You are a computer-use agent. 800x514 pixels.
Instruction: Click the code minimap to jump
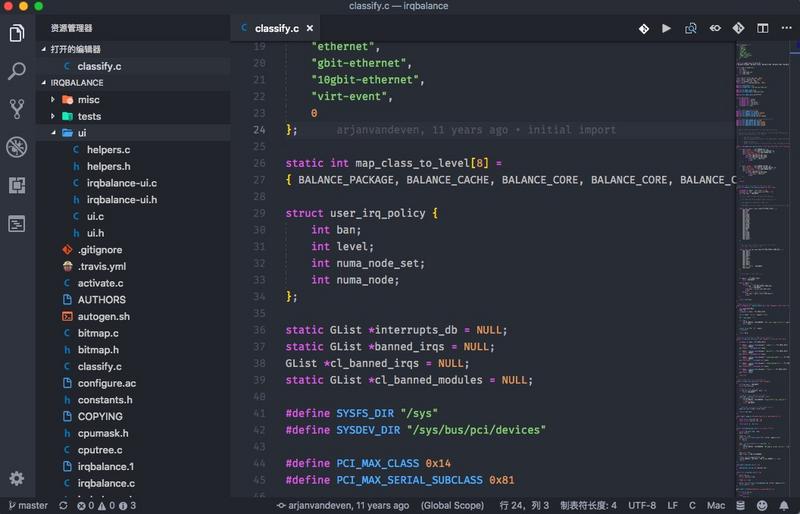point(762,270)
